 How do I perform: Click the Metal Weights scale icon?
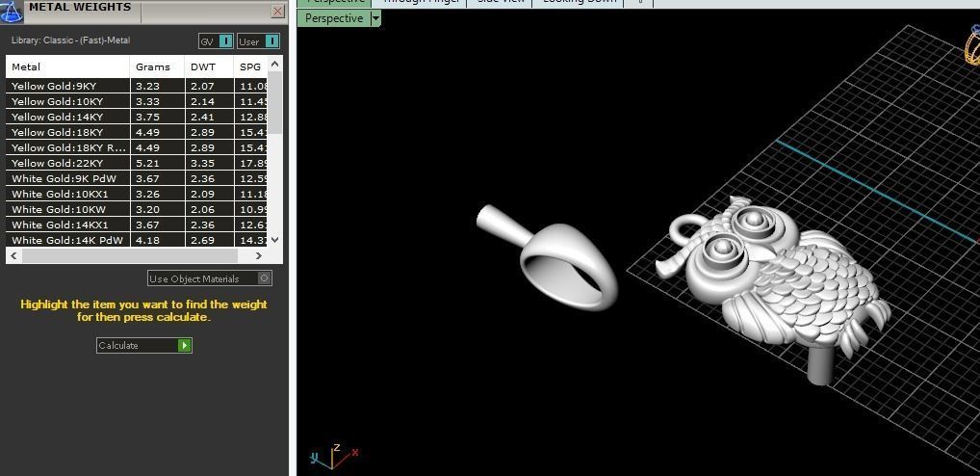pos(12,12)
